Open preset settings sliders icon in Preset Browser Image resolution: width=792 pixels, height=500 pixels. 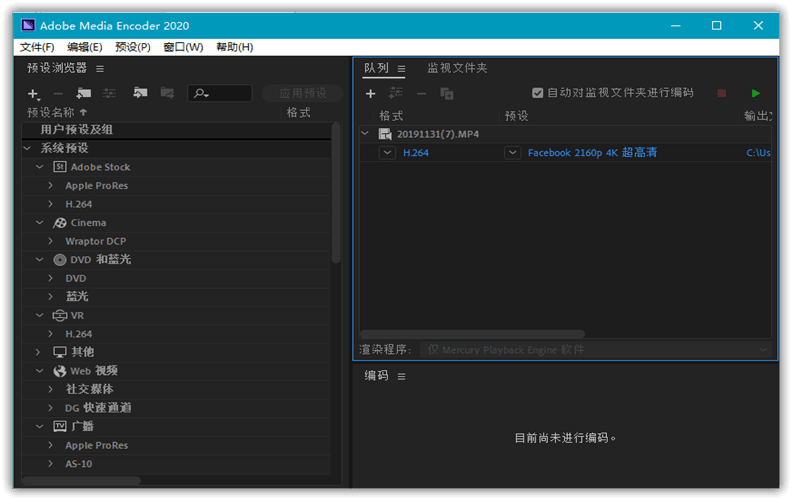tap(109, 93)
